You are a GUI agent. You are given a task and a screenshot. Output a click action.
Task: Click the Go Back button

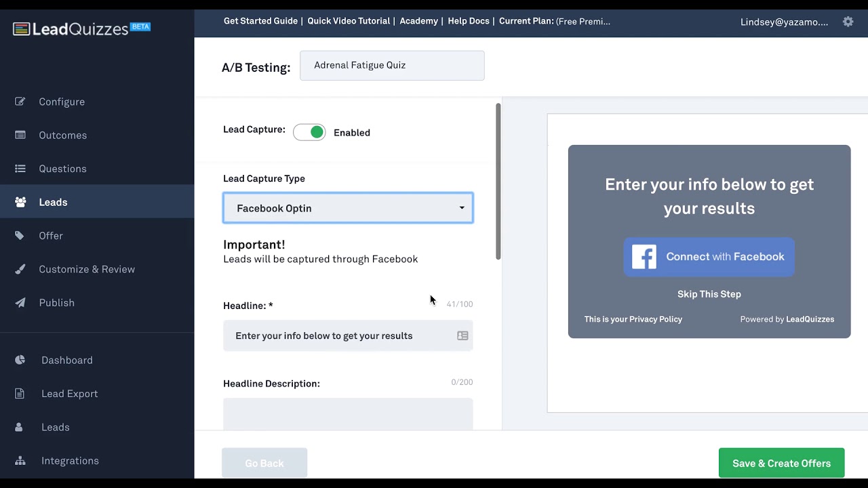264,463
